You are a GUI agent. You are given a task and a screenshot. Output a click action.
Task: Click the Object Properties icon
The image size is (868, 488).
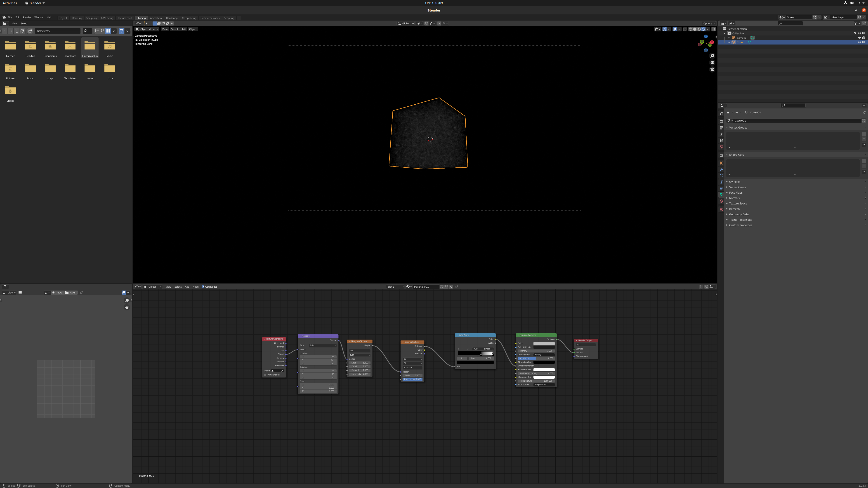(721, 163)
